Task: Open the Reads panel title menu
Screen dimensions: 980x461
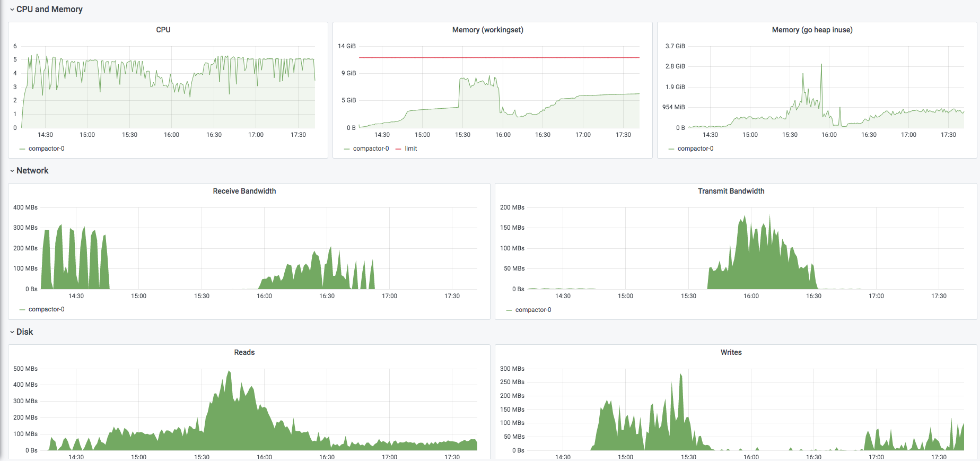Action: (x=244, y=352)
